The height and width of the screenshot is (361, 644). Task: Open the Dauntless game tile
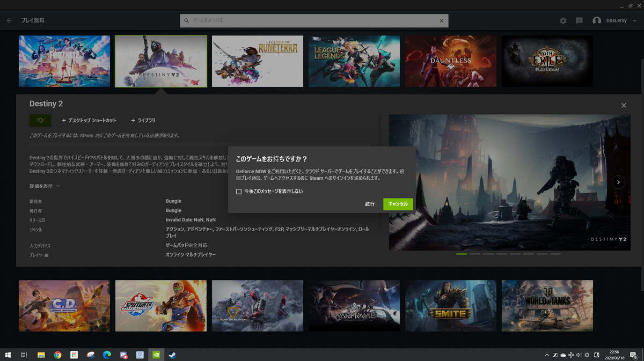point(451,61)
